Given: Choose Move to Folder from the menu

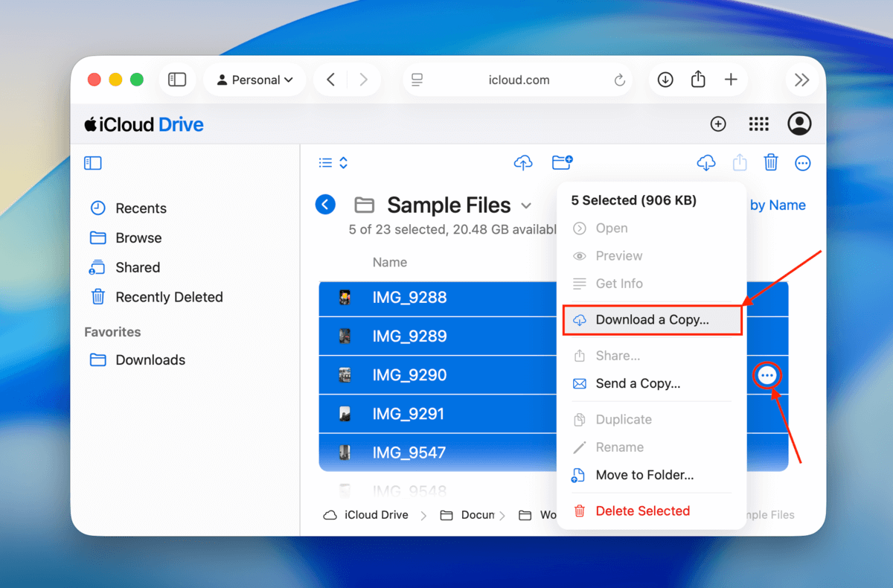Looking at the screenshot, I should (x=644, y=475).
